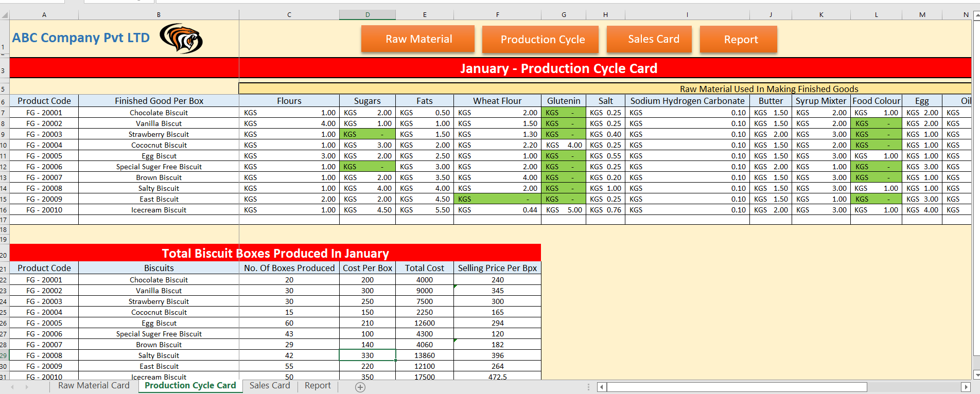Select FG - 20009 in row 30

click(x=44, y=366)
